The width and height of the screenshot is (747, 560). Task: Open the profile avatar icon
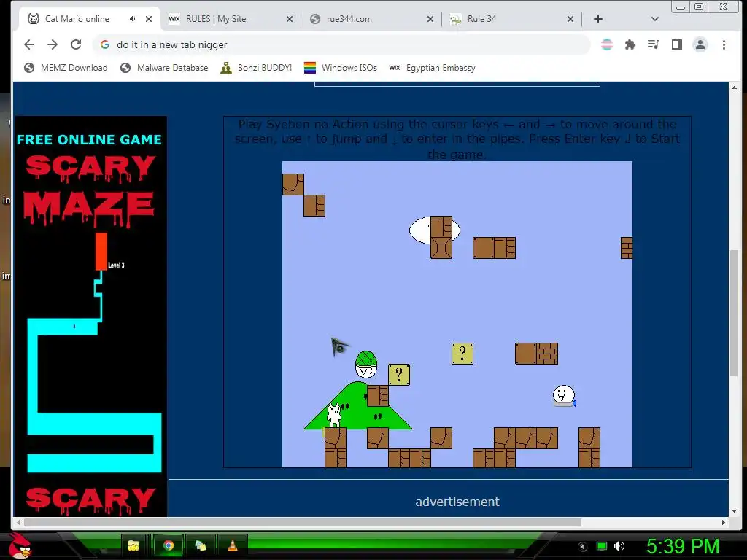700,44
